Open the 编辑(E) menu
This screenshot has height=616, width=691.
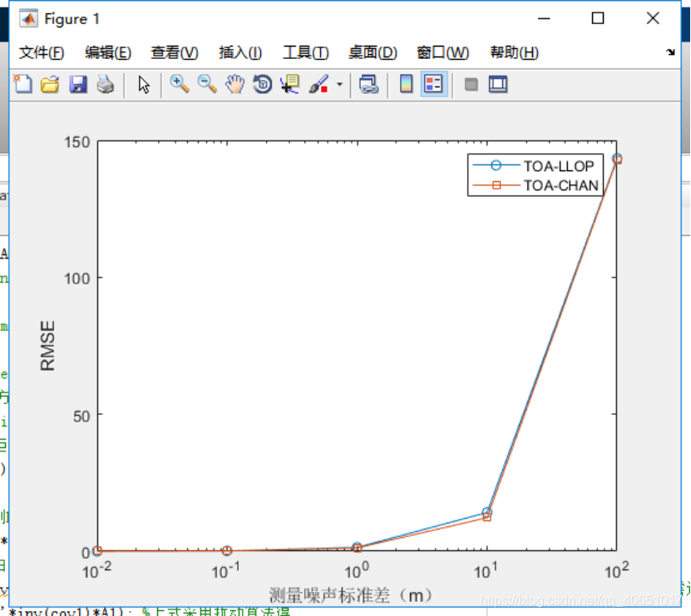107,52
